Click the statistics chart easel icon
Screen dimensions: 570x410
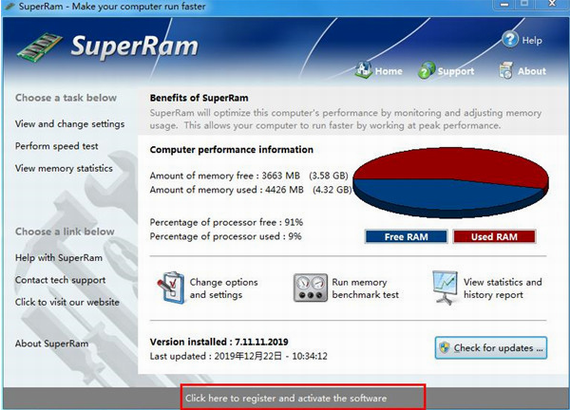pos(445,287)
